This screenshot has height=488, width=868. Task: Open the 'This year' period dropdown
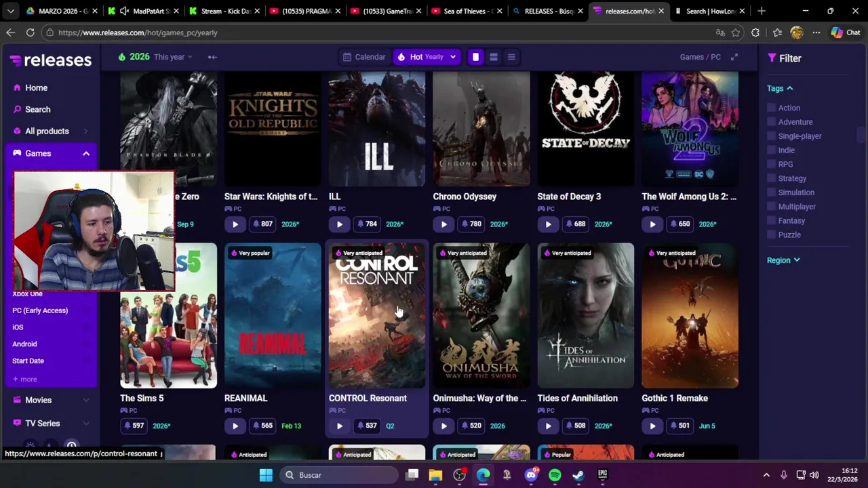click(x=173, y=57)
